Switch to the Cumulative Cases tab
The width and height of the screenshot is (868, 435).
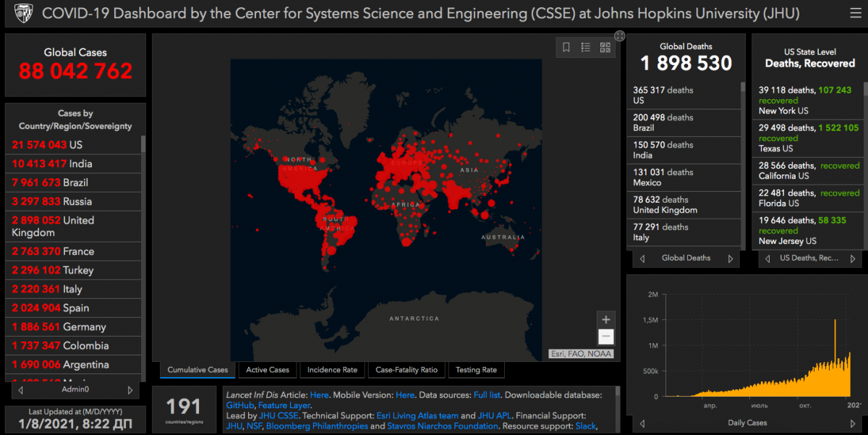[x=197, y=370]
